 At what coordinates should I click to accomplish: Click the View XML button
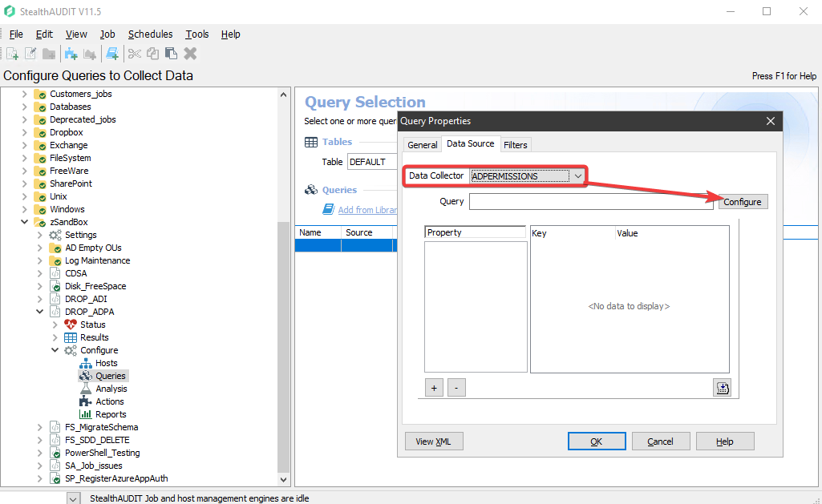point(434,441)
